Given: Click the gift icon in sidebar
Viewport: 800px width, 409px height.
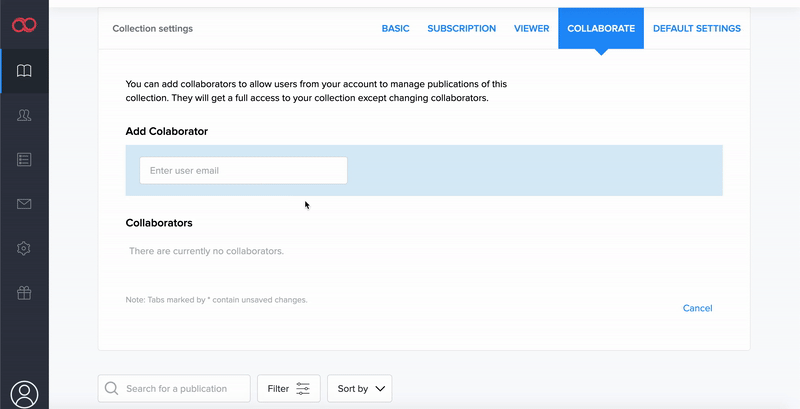Looking at the screenshot, I should [24, 293].
